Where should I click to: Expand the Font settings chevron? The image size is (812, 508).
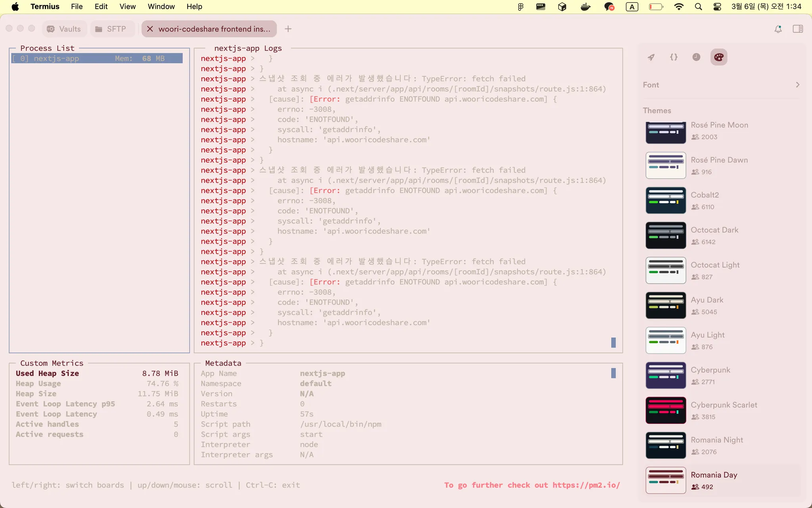coord(798,85)
